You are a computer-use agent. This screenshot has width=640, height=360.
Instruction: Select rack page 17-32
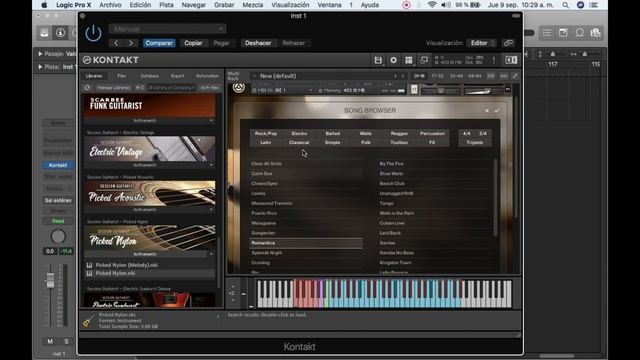[438, 76]
